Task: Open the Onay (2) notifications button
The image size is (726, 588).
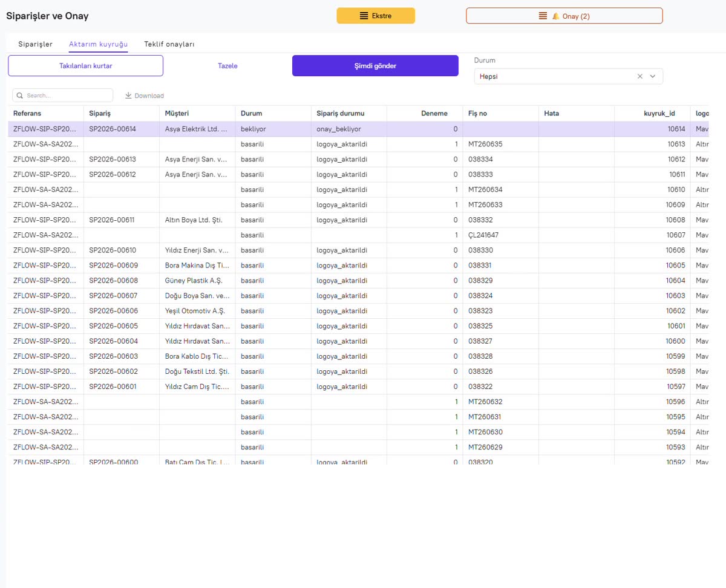Action: pyautogui.click(x=564, y=16)
